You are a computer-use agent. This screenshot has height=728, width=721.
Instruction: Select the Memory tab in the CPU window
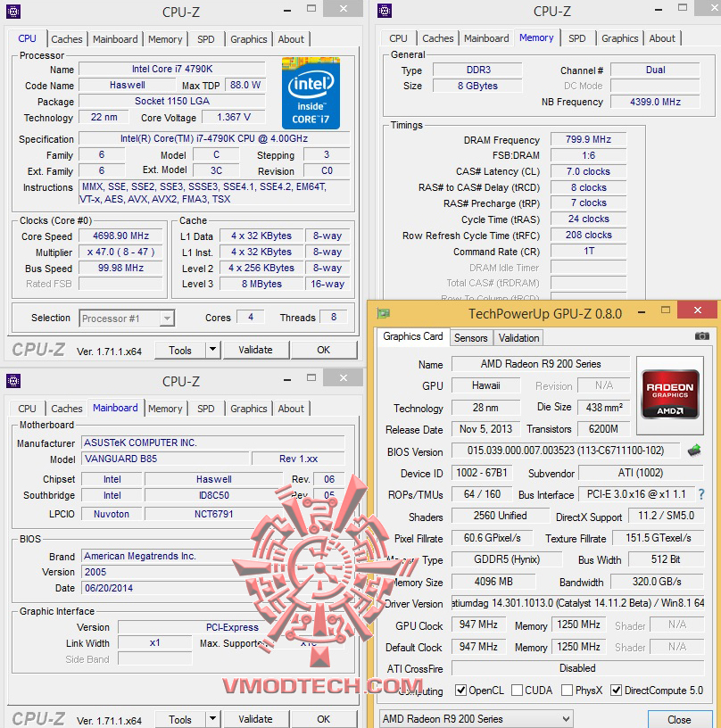[x=165, y=39]
